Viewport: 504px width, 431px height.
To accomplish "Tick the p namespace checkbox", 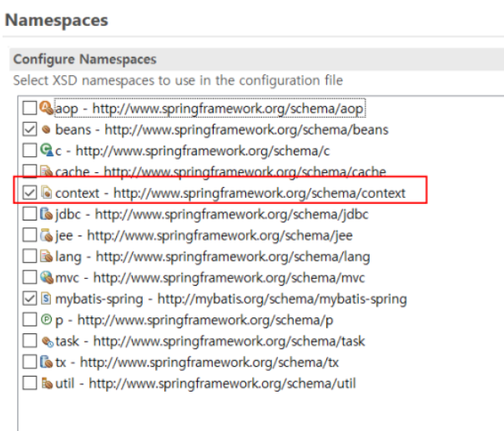I will click(29, 320).
